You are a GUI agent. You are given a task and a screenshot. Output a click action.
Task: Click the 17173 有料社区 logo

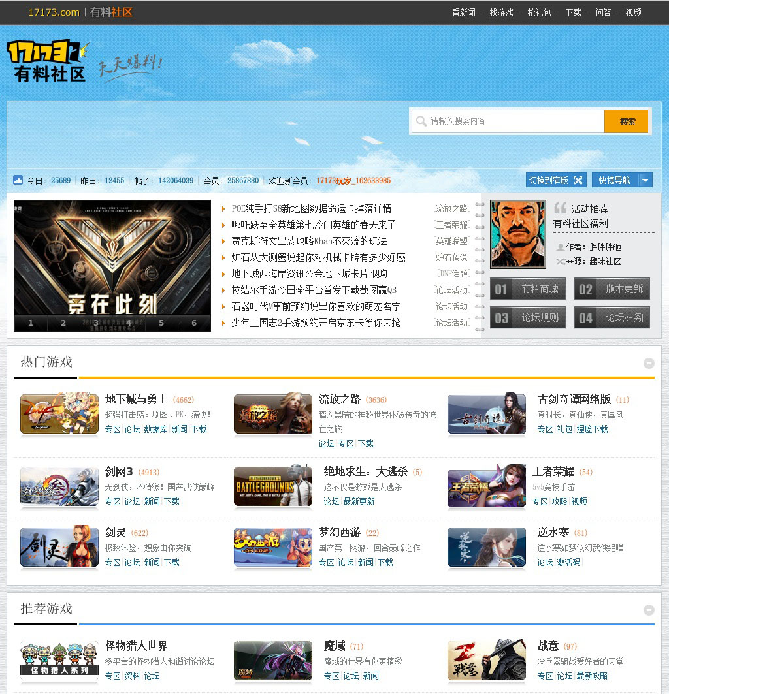[47, 61]
